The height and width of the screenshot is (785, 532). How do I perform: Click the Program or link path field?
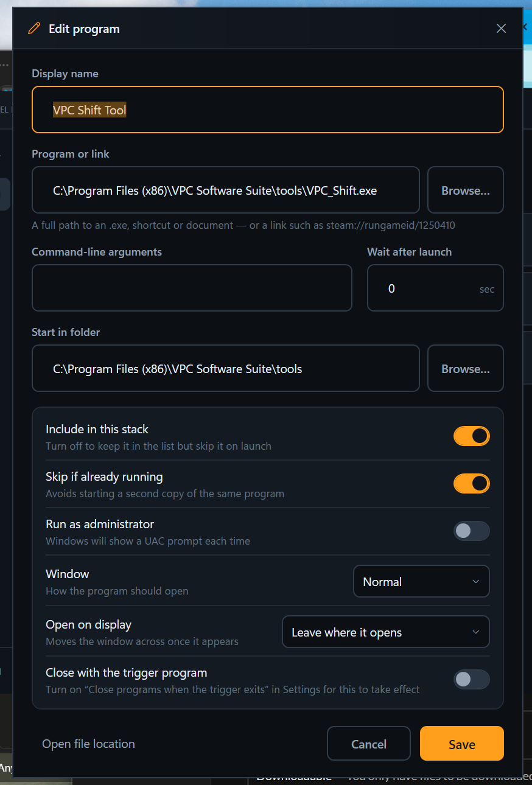pos(226,190)
